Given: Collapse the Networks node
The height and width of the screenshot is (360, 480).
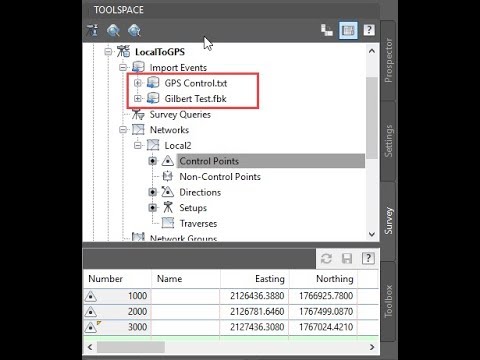Looking at the screenshot, I should pyautogui.click(x=123, y=130).
